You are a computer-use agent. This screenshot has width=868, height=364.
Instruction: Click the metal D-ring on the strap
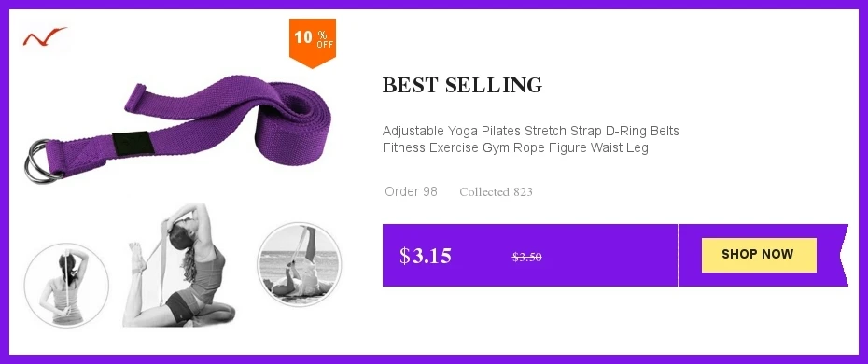click(x=41, y=161)
